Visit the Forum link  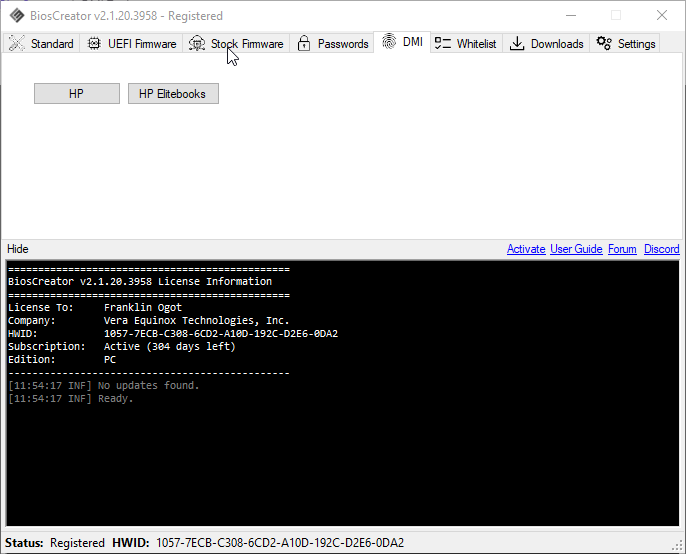(x=622, y=249)
